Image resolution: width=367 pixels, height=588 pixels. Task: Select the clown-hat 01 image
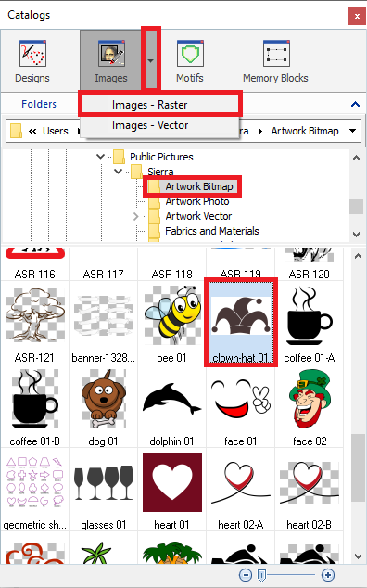(x=241, y=323)
